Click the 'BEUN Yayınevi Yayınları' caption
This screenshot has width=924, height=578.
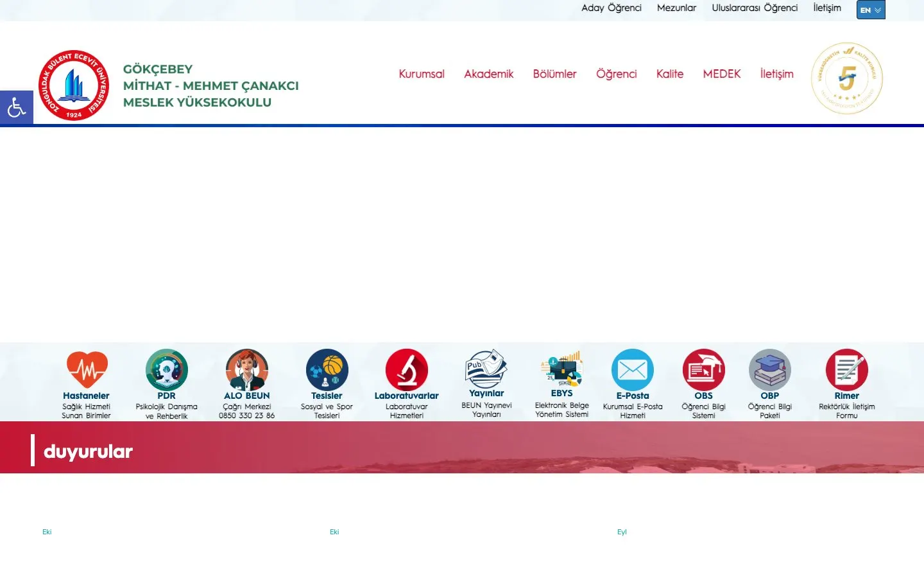pos(486,410)
